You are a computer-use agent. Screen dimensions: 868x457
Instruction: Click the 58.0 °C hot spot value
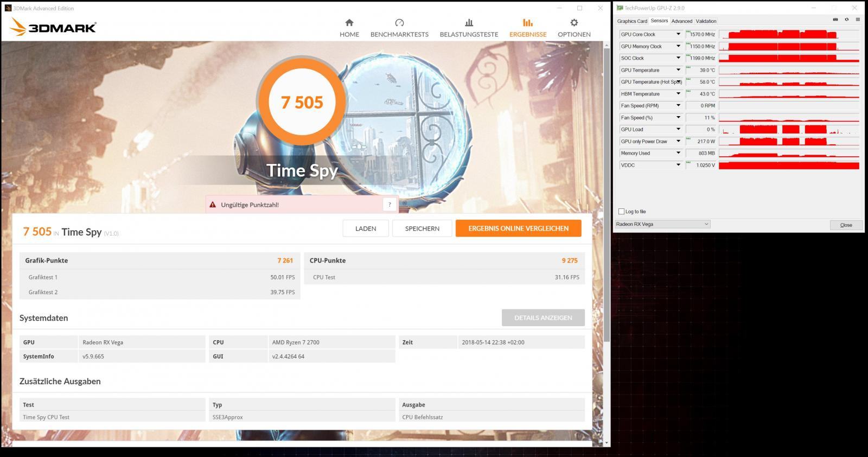(x=701, y=82)
